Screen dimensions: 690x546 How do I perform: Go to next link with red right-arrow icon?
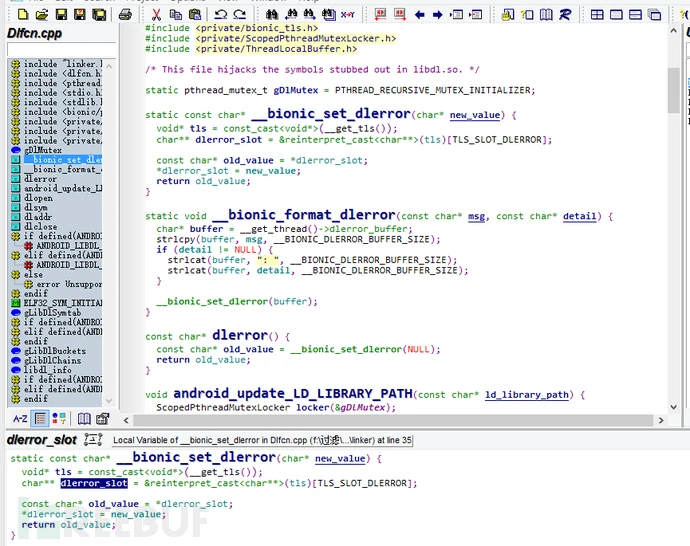click(x=400, y=15)
